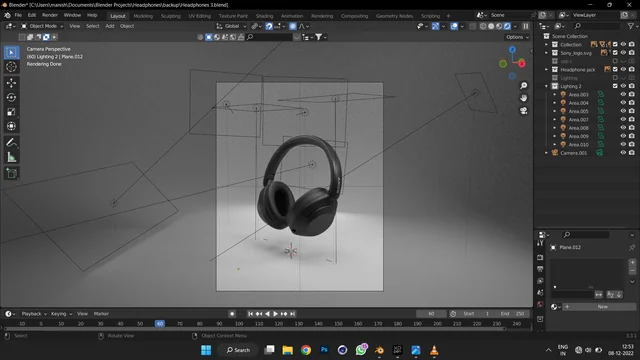Activate the Cursor tool
This screenshot has width=640, height=360.
[11, 67]
